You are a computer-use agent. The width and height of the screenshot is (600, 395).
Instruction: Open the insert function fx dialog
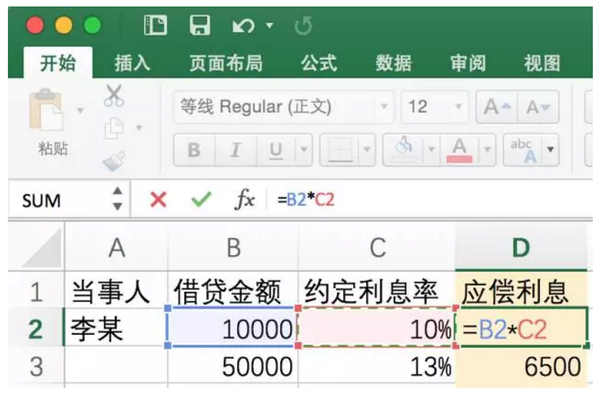click(x=245, y=199)
